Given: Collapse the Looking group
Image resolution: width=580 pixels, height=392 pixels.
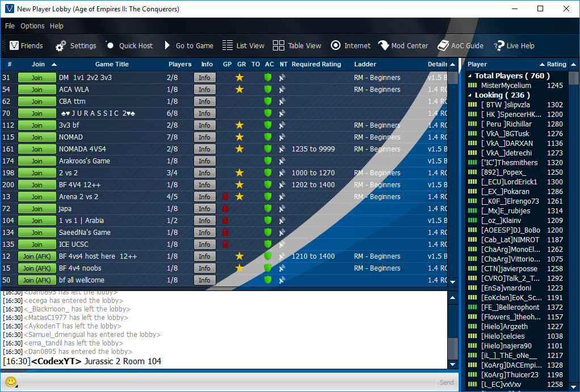Looking at the screenshot, I should click(470, 95).
